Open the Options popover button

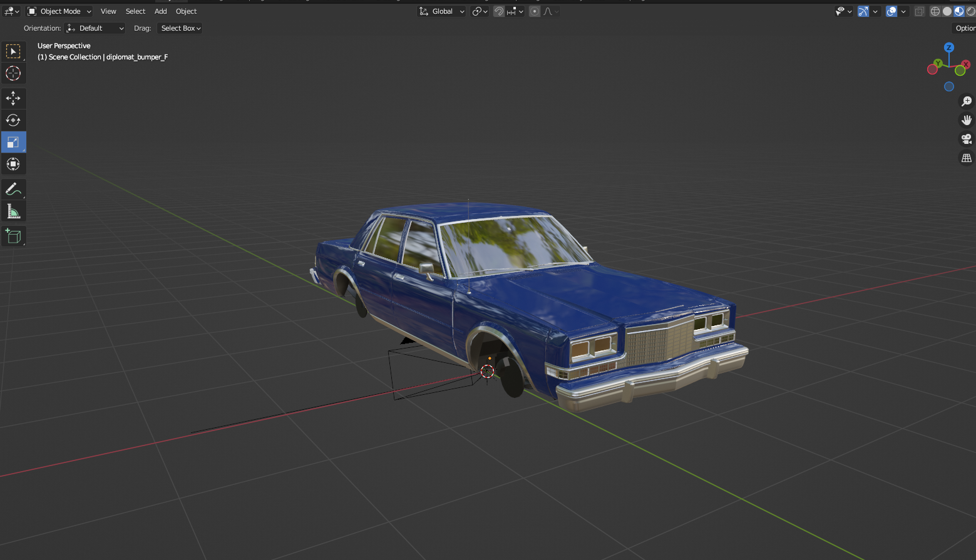point(964,28)
